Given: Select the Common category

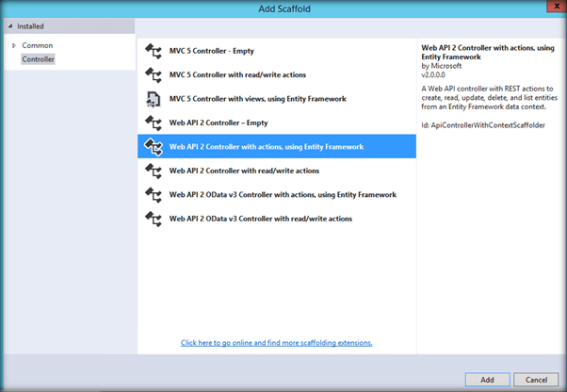Looking at the screenshot, I should pos(38,45).
